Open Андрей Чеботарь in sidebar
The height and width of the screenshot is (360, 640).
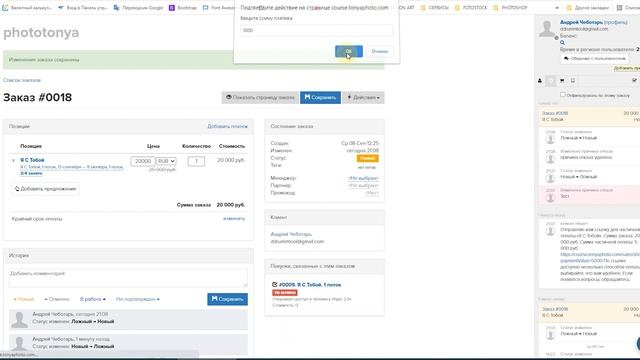point(581,22)
